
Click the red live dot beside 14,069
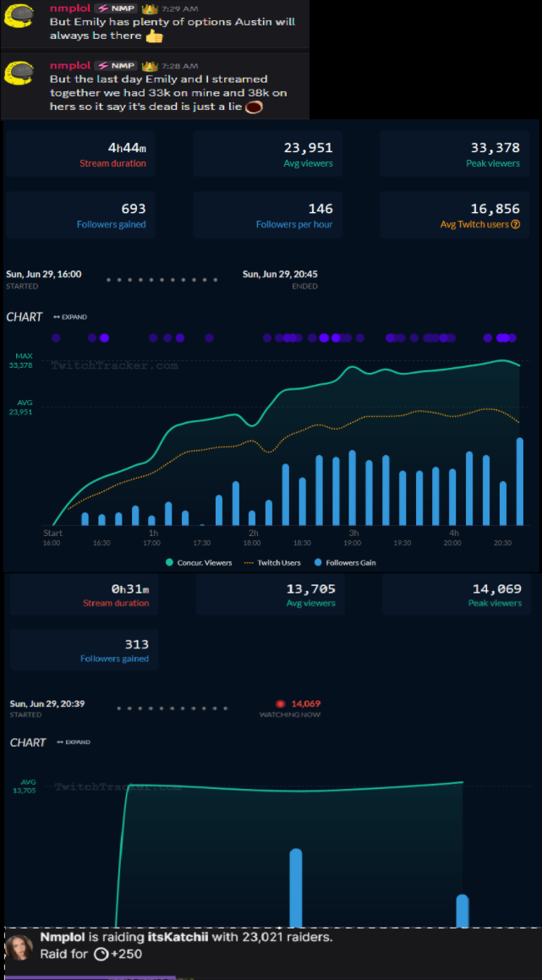(x=281, y=704)
